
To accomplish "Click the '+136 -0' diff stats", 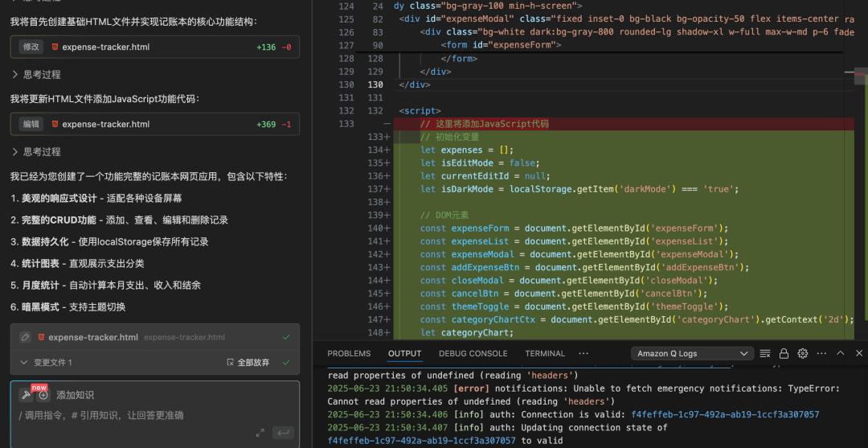I will pos(273,47).
